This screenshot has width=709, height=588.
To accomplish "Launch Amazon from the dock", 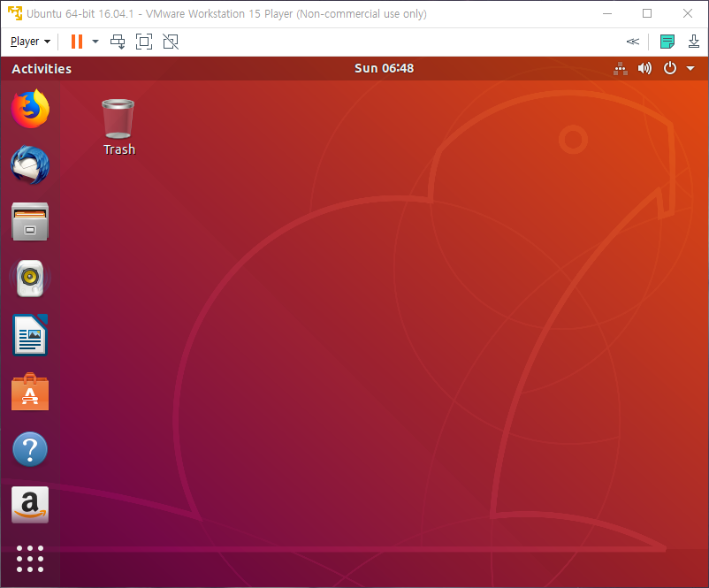I will point(30,505).
